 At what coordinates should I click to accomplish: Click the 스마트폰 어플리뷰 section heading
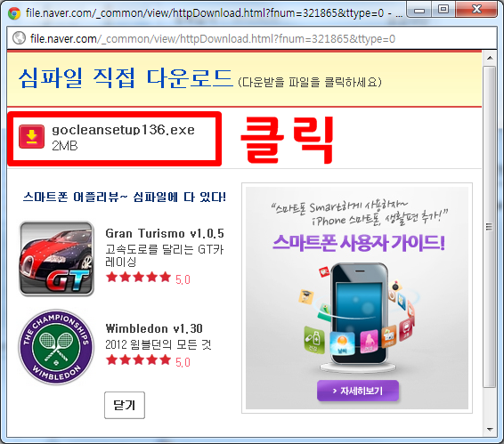tap(125, 197)
